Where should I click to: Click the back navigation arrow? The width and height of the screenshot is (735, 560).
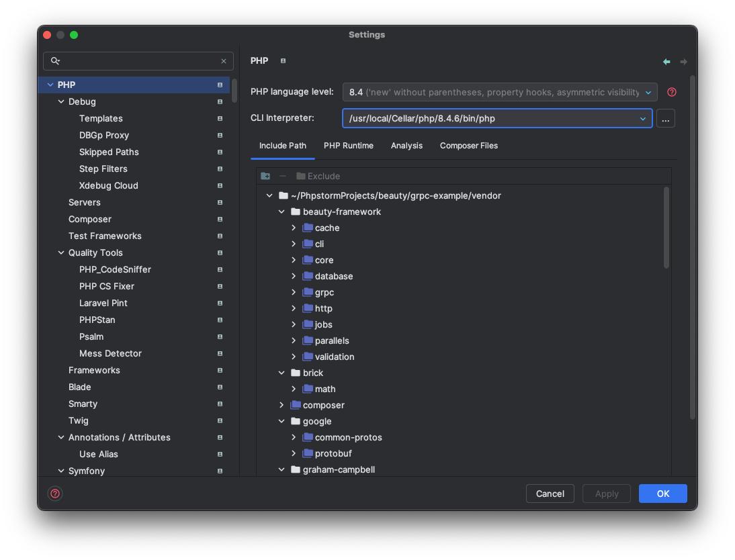tap(666, 61)
